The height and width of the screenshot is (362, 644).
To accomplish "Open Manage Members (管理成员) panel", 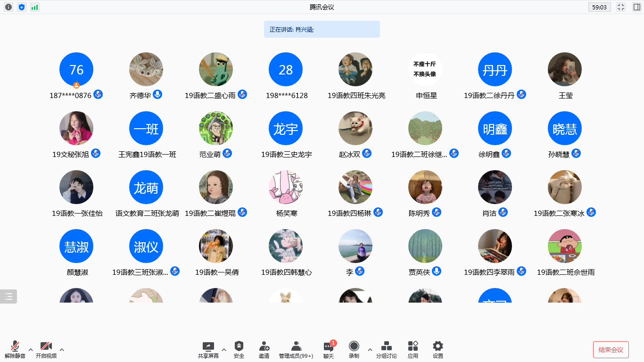I will tap(296, 349).
